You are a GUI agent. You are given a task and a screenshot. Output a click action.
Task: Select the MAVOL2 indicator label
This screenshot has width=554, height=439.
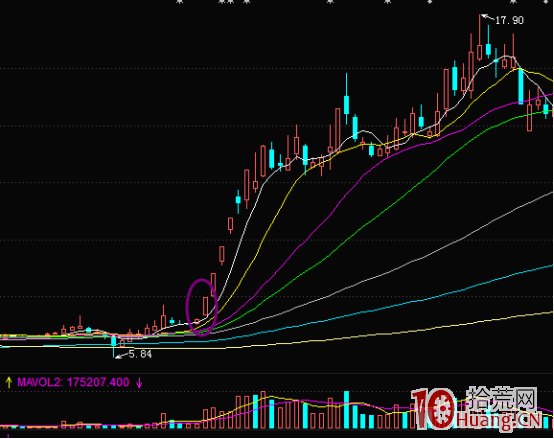coord(39,382)
